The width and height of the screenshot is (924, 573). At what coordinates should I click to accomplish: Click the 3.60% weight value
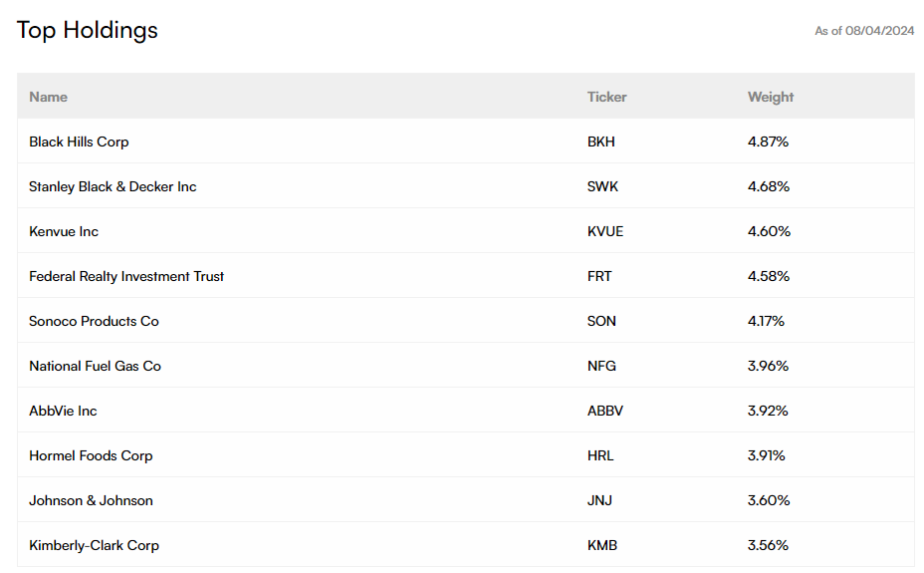[769, 500]
